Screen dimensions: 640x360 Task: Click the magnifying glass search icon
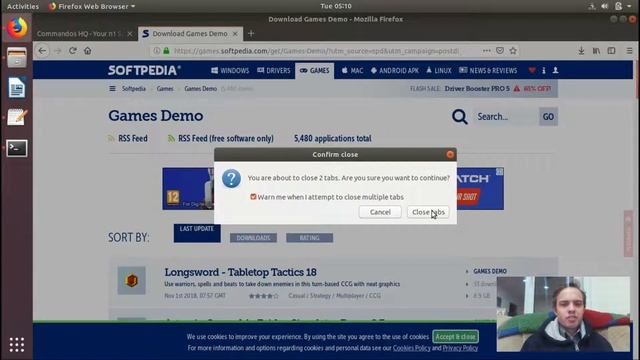point(460,117)
